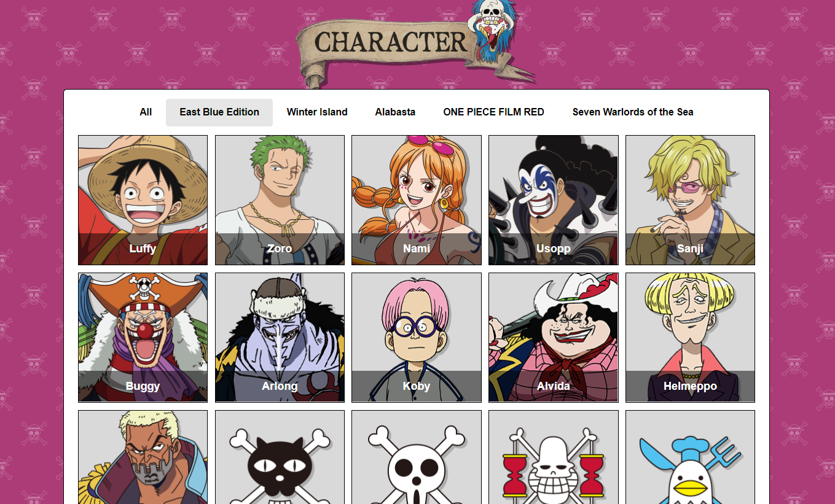Select the Zoro character card
835x504 pixels.
point(280,200)
